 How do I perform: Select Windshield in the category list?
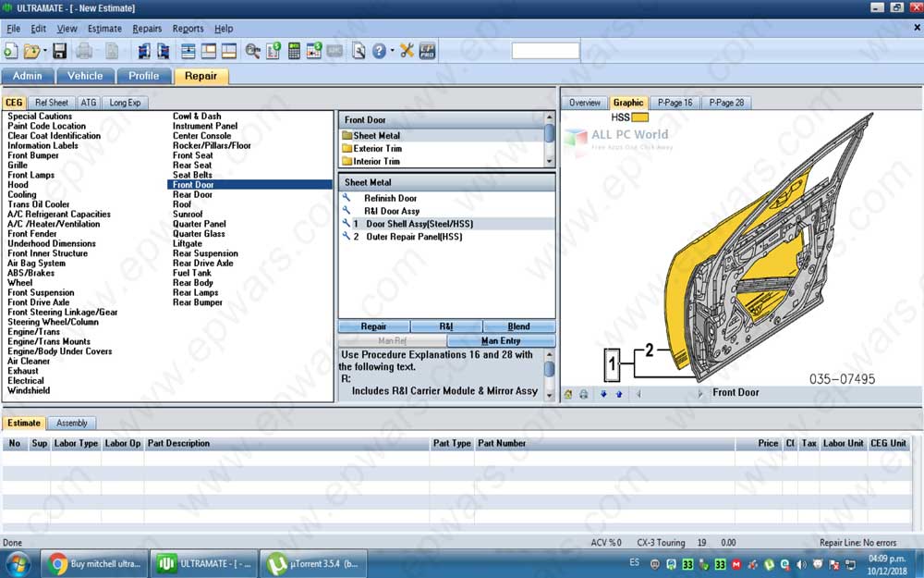pyautogui.click(x=29, y=390)
